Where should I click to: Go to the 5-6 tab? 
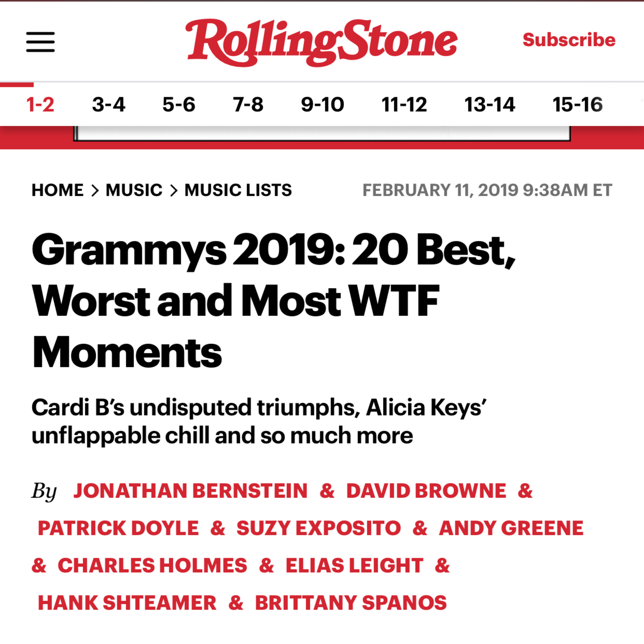click(179, 105)
